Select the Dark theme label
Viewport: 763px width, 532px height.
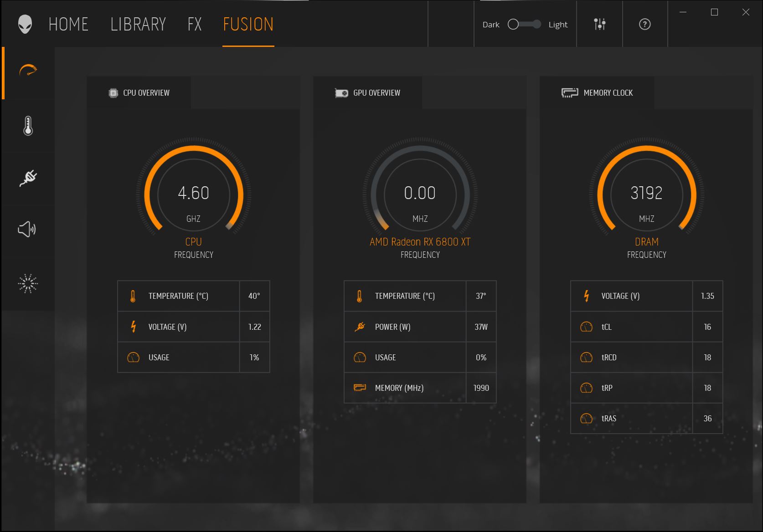[x=491, y=25]
